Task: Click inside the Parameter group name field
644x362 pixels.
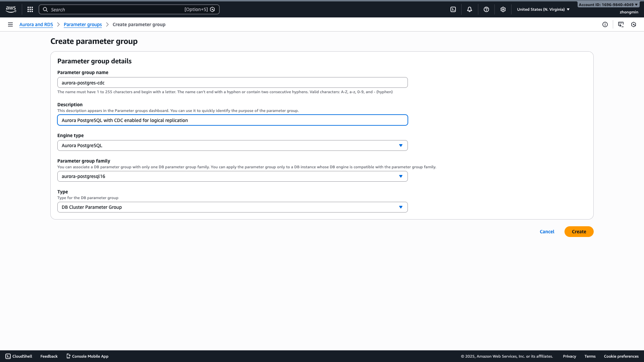Action: coord(232,82)
